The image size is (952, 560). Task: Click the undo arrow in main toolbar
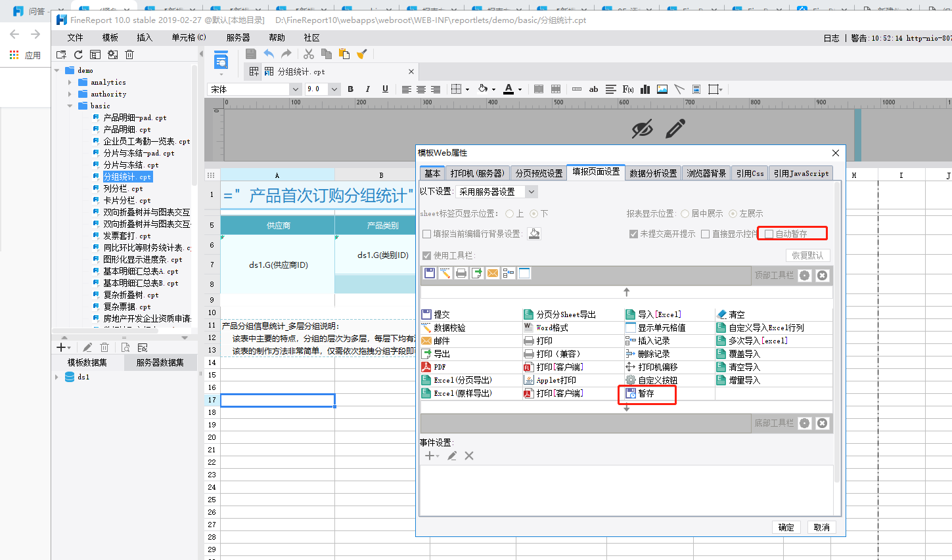point(269,54)
